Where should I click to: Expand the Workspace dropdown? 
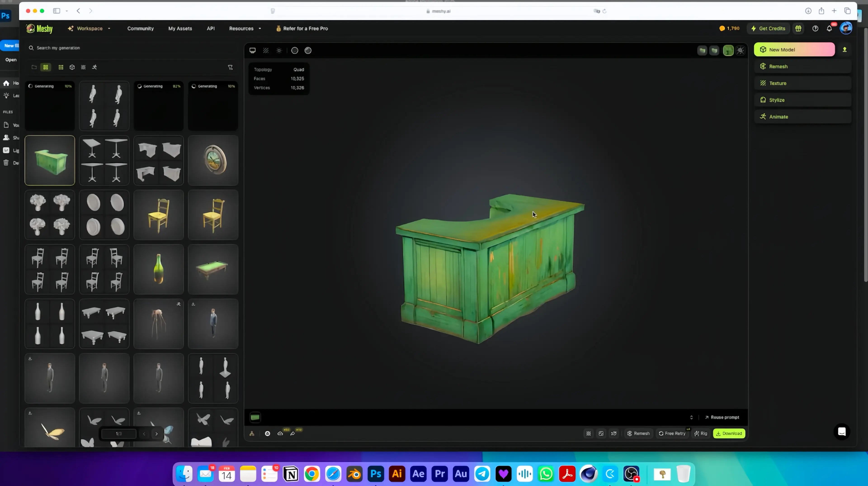tap(109, 28)
